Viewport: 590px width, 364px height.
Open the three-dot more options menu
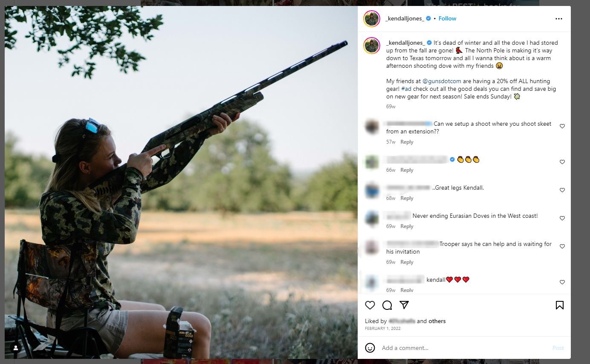[x=559, y=19]
